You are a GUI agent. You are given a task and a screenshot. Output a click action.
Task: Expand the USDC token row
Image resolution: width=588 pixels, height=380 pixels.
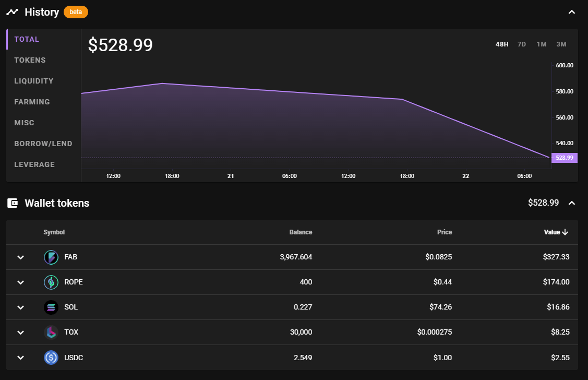pos(20,358)
